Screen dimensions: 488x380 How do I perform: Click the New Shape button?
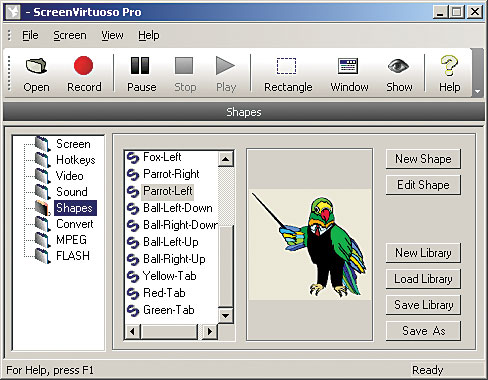(423, 159)
